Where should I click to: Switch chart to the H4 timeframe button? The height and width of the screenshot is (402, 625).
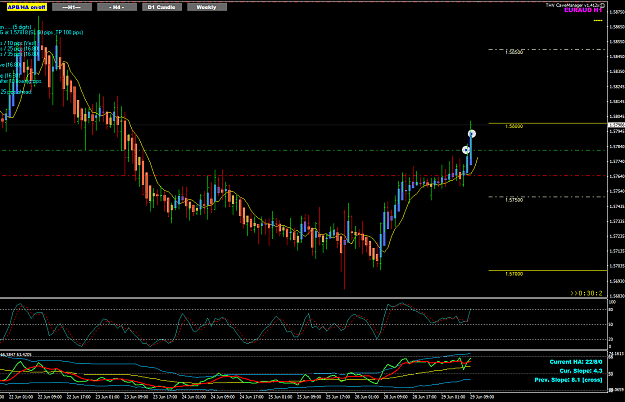117,7
